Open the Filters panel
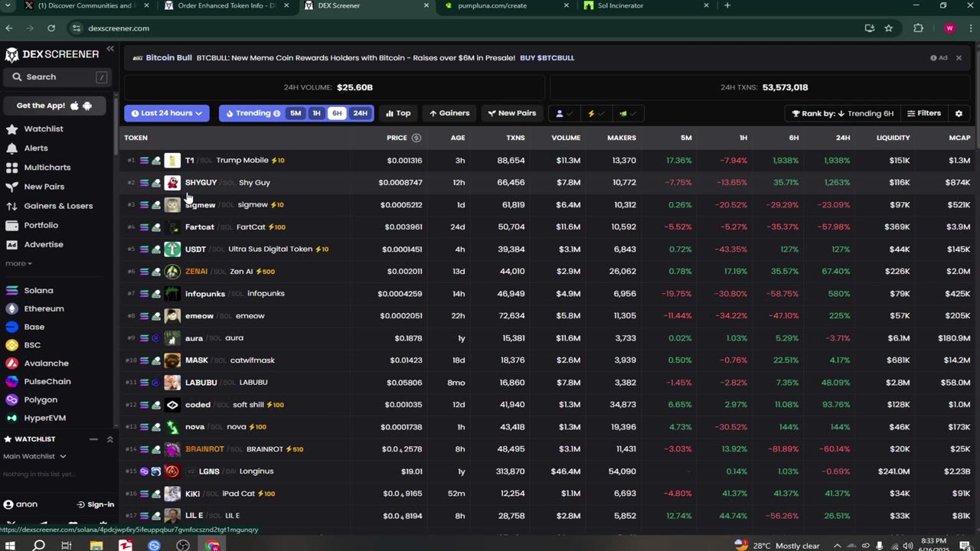The height and width of the screenshot is (551, 980). (924, 113)
